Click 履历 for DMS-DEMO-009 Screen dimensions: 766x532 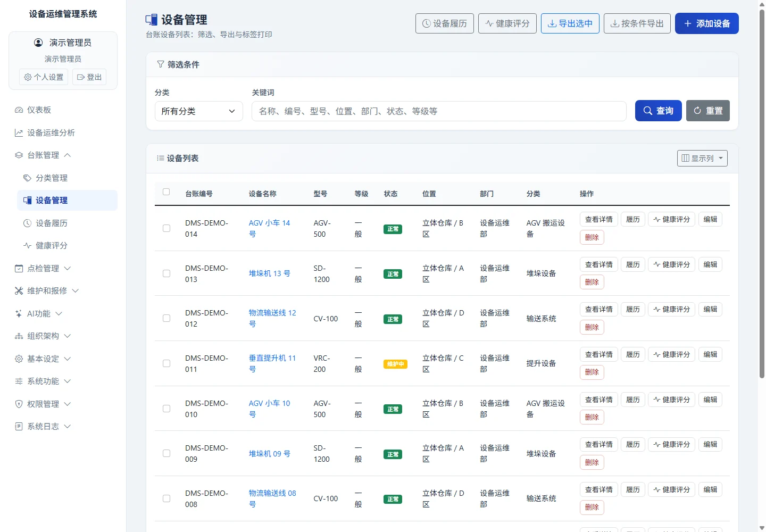tap(633, 444)
